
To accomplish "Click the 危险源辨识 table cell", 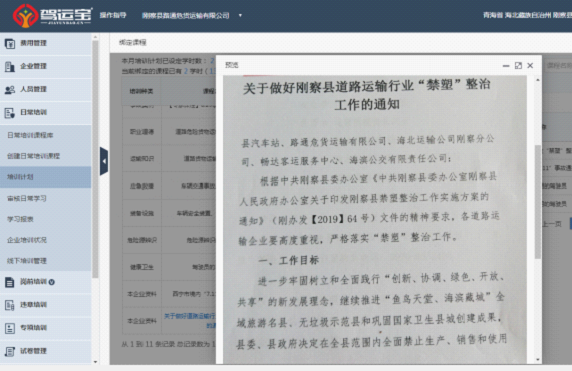I will [x=142, y=240].
